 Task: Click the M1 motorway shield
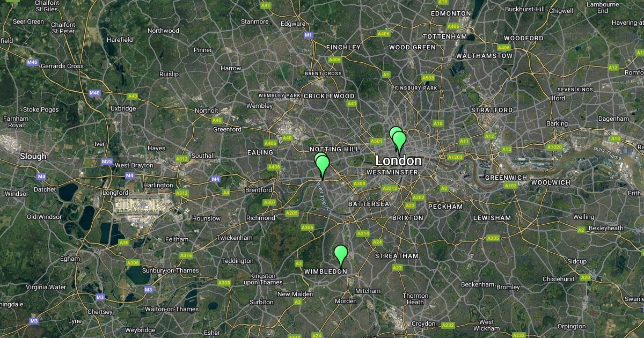pos(308,35)
